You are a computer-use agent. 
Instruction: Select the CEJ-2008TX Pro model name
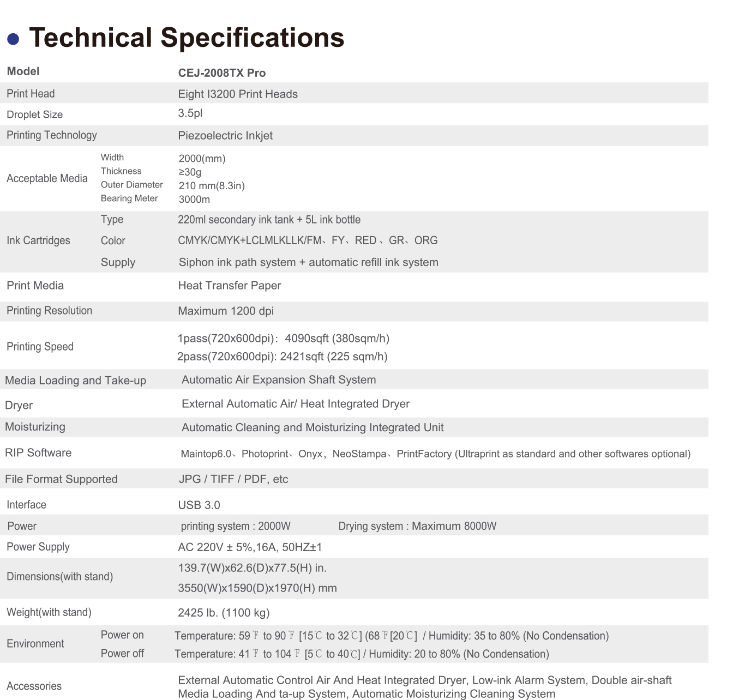click(x=222, y=73)
